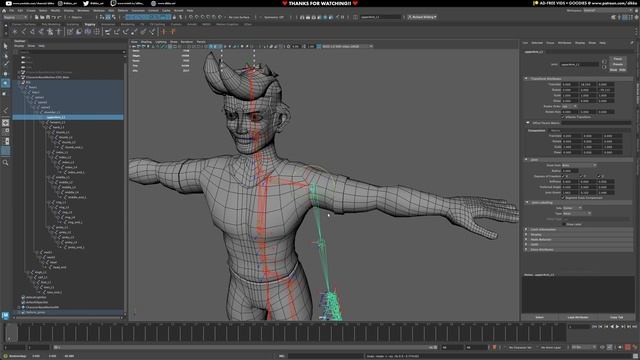Toggle Degrees of Freedom Y checkbox
The height and width of the screenshot is (360, 640).
[581, 176]
